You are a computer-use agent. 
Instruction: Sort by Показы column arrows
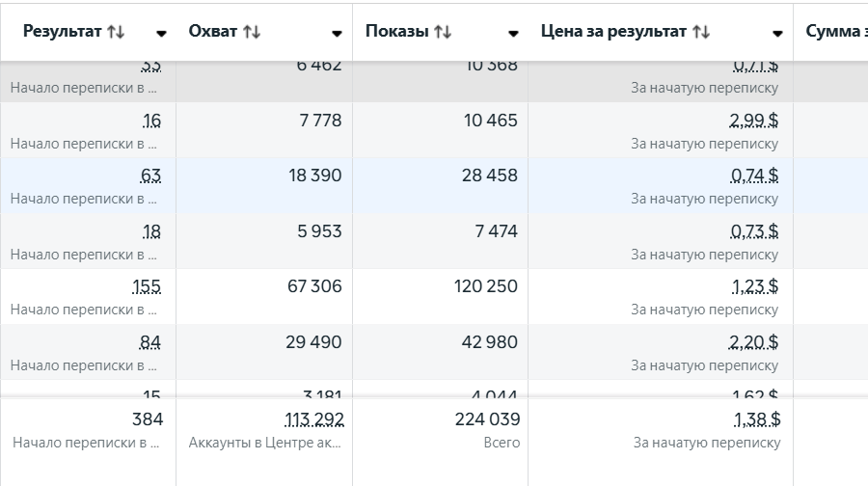443,31
